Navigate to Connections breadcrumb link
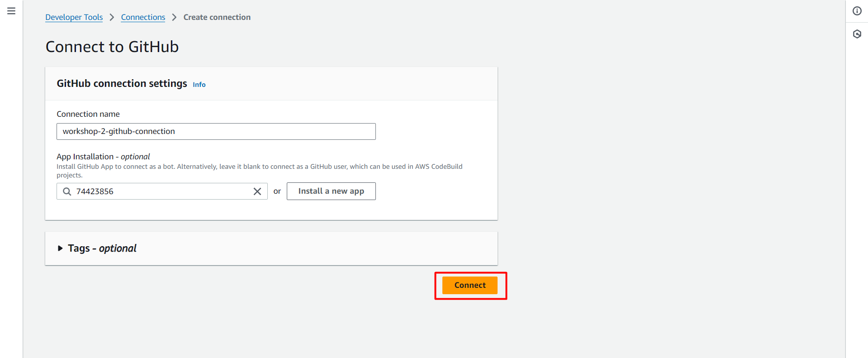This screenshot has height=358, width=868. pos(143,17)
